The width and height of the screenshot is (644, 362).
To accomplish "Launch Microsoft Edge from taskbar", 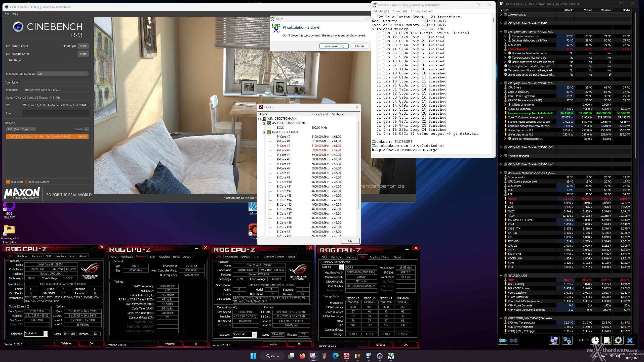I will point(335,356).
